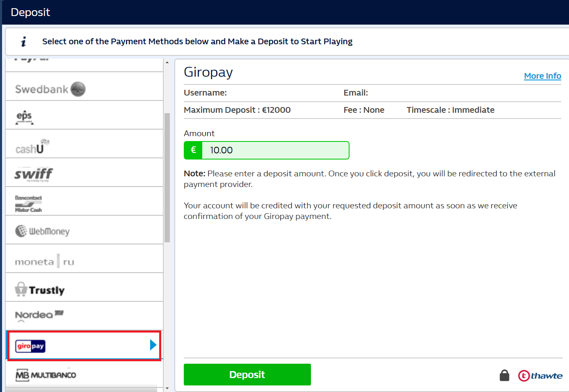569x392 pixels.
Task: Choose the eps payment option
Action: coord(84,115)
